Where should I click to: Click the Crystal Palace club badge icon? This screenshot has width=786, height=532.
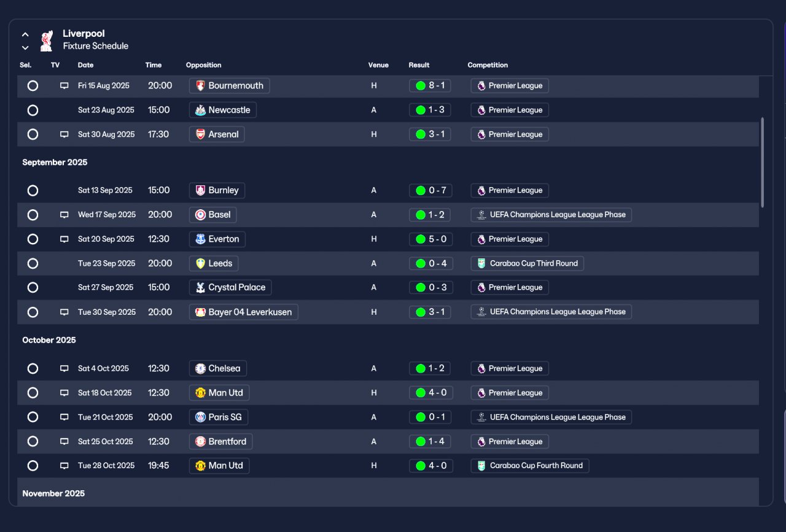coord(200,287)
